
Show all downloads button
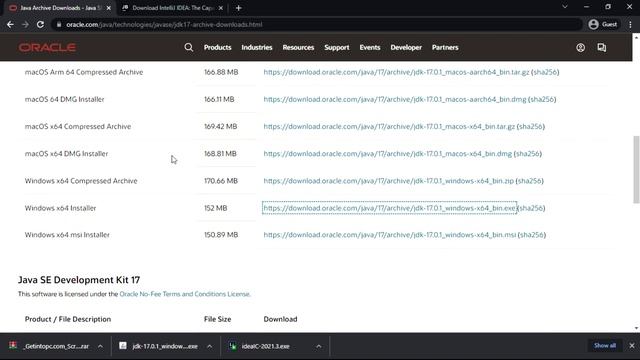[605, 346]
